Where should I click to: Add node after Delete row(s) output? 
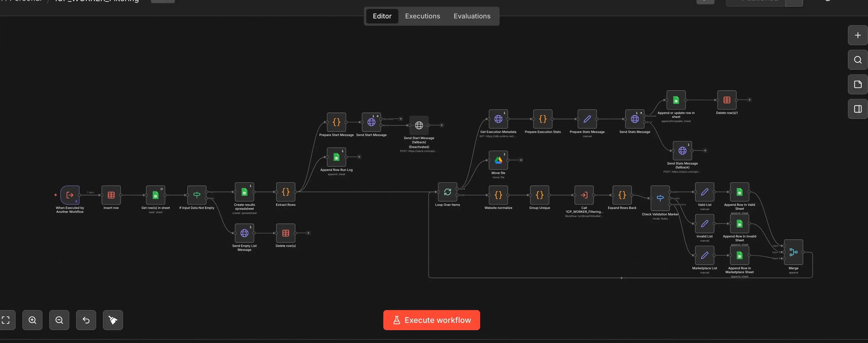click(308, 233)
